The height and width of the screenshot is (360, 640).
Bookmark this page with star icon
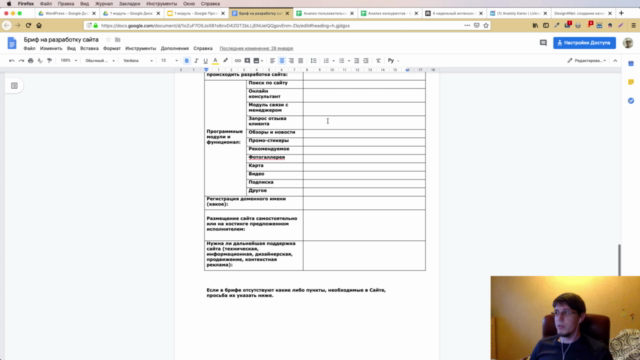486,25
